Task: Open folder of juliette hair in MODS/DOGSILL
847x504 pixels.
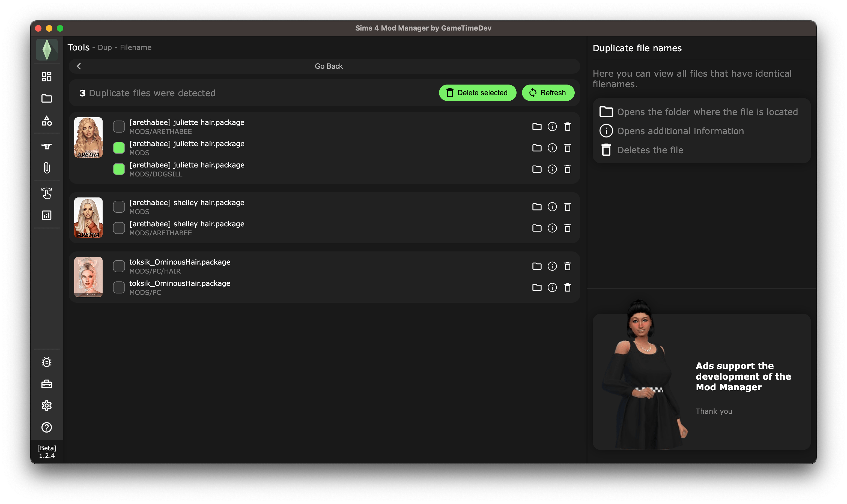Action: (x=537, y=169)
